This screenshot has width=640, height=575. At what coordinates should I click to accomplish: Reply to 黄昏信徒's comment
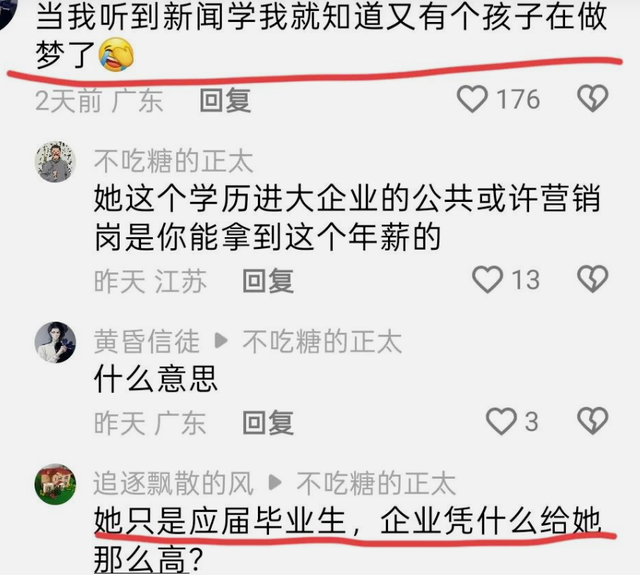coord(268,422)
